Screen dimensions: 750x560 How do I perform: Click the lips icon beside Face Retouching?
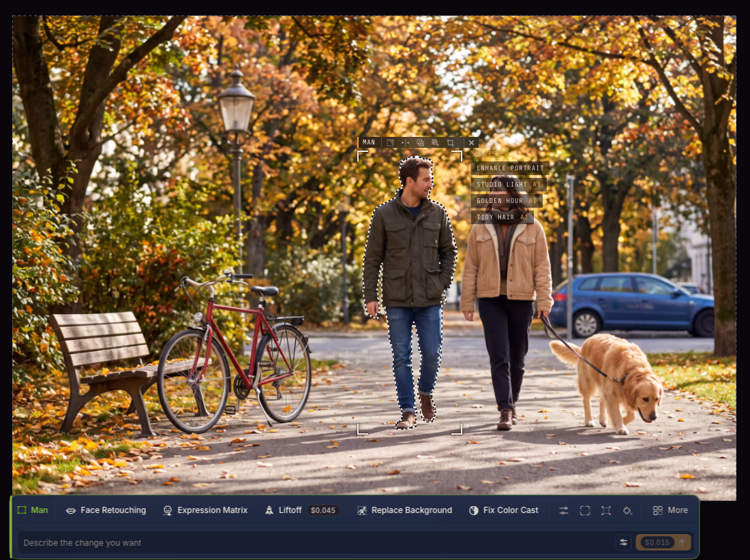(71, 510)
